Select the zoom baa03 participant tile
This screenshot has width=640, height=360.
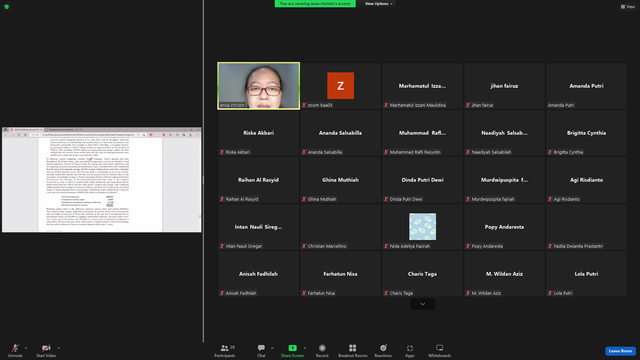(x=340, y=86)
